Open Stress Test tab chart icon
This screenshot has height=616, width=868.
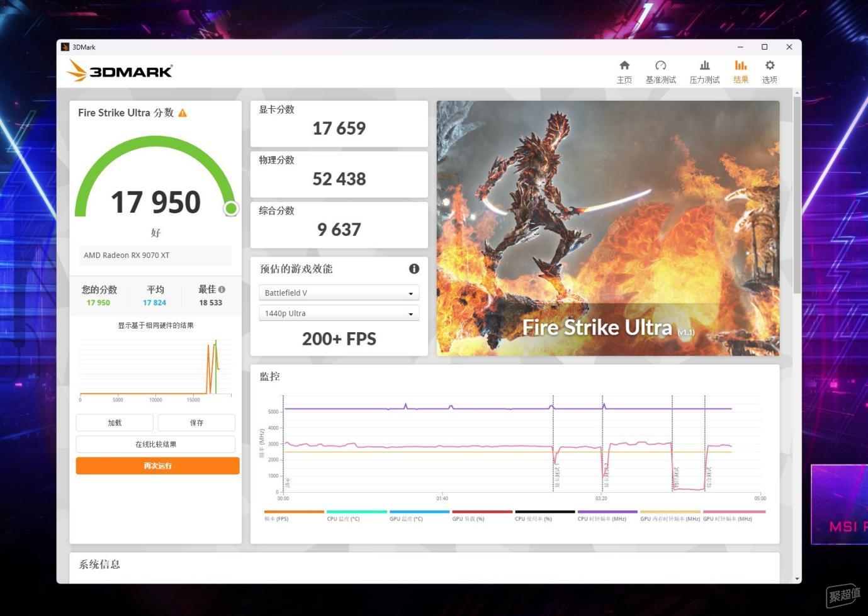pyautogui.click(x=704, y=65)
